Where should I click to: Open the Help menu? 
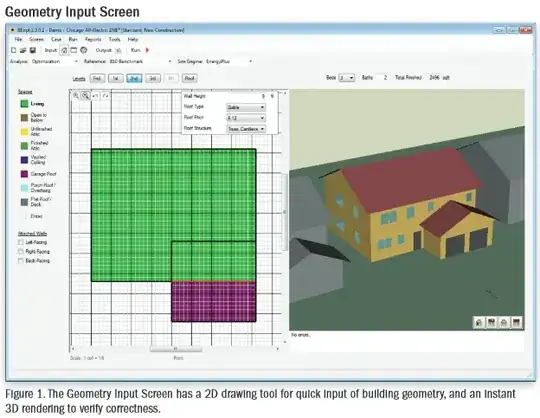tap(133, 40)
